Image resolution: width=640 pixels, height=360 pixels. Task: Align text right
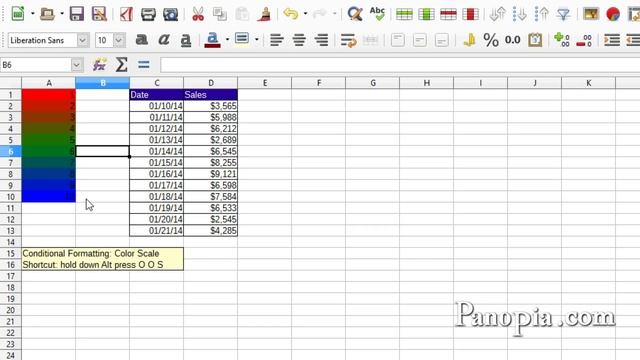(321, 40)
